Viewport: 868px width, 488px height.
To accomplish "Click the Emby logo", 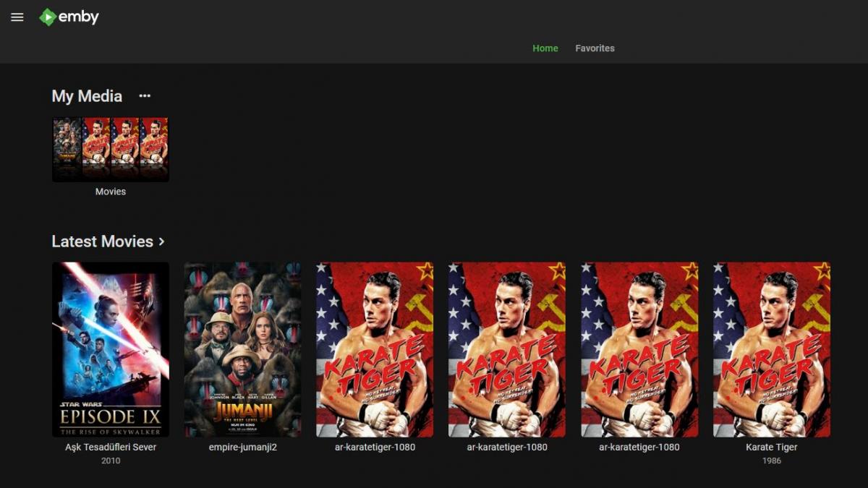I will pos(69,17).
